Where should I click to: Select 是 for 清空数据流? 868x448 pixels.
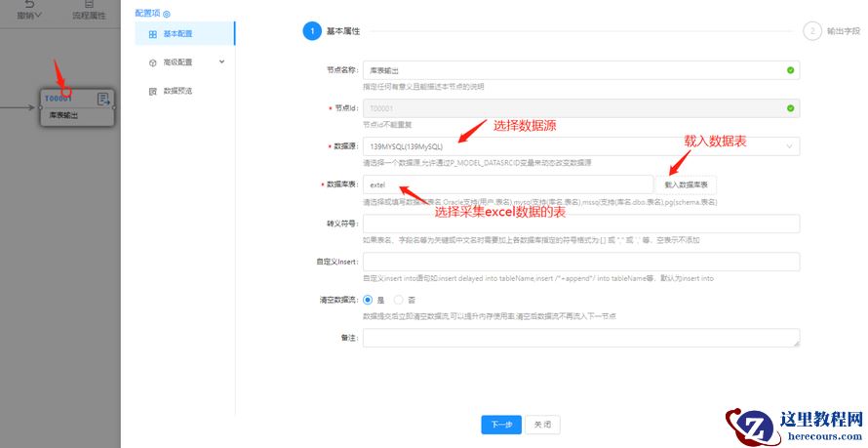coord(368,300)
